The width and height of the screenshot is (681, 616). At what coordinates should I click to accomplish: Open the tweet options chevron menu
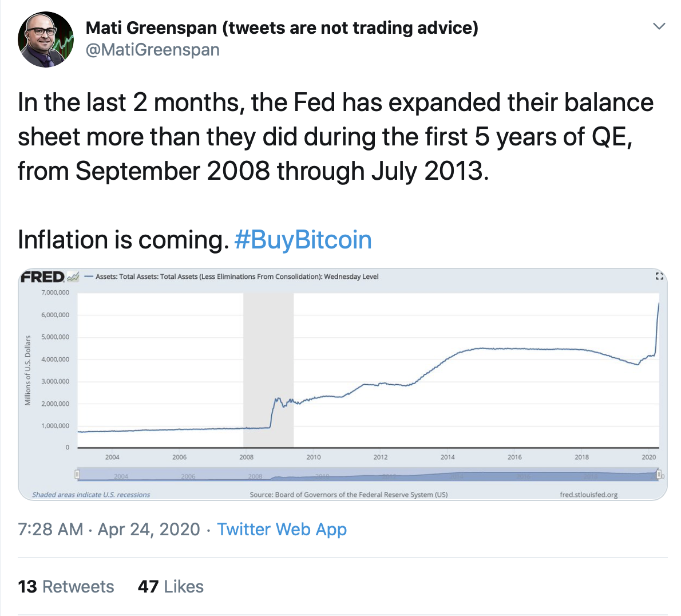(659, 26)
